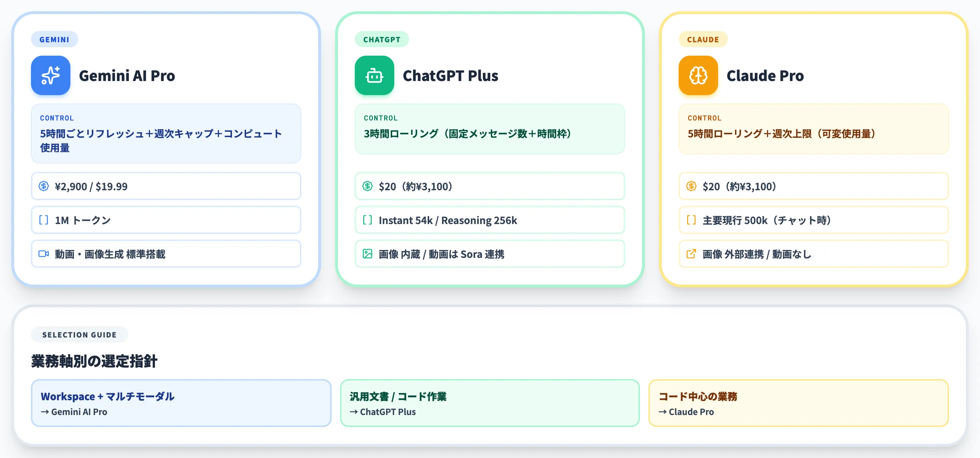Click the image icon beside 画像 内蔵
Viewport: 980px width, 458px height.
(x=367, y=254)
